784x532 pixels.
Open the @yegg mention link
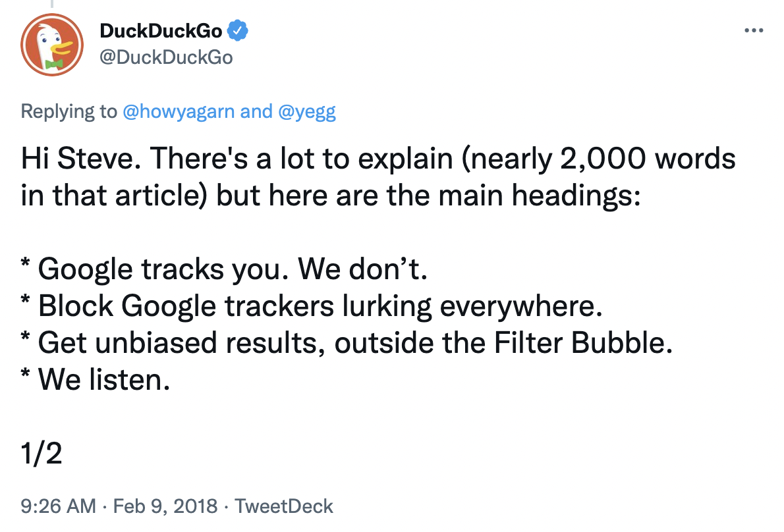306,111
